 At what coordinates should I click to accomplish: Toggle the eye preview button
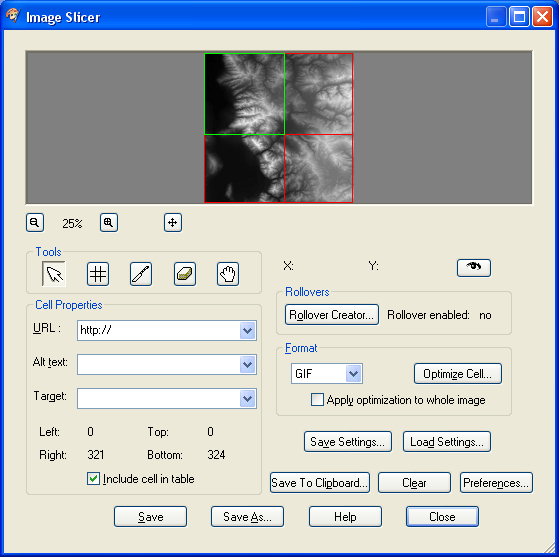474,267
